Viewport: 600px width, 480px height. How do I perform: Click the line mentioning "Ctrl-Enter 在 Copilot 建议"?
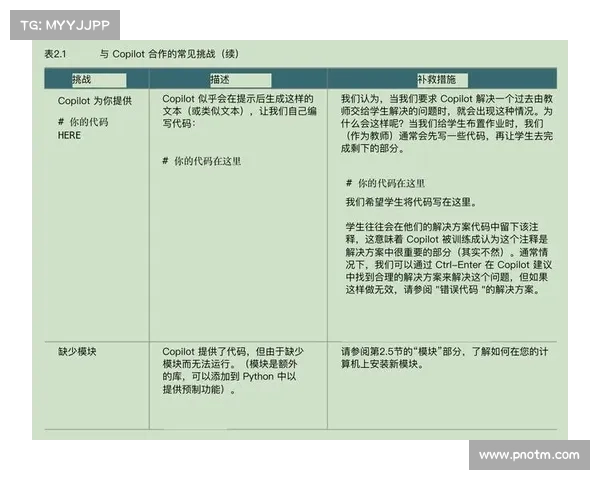click(x=449, y=265)
